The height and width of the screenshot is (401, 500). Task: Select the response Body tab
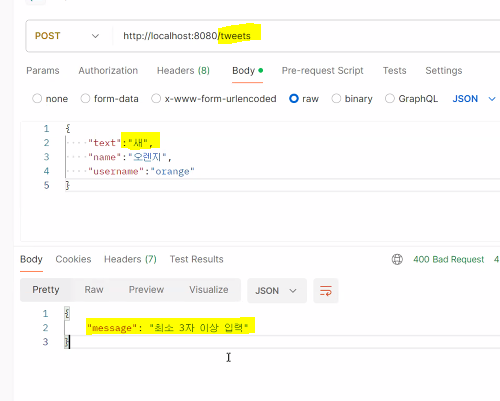[31, 259]
